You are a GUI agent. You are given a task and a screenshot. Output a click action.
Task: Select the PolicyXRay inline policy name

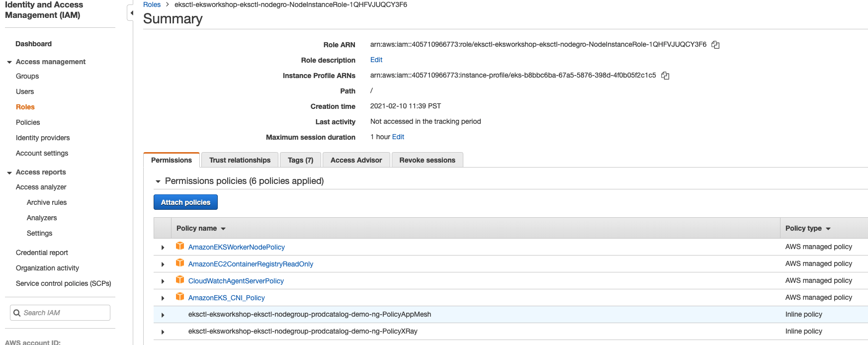click(303, 331)
